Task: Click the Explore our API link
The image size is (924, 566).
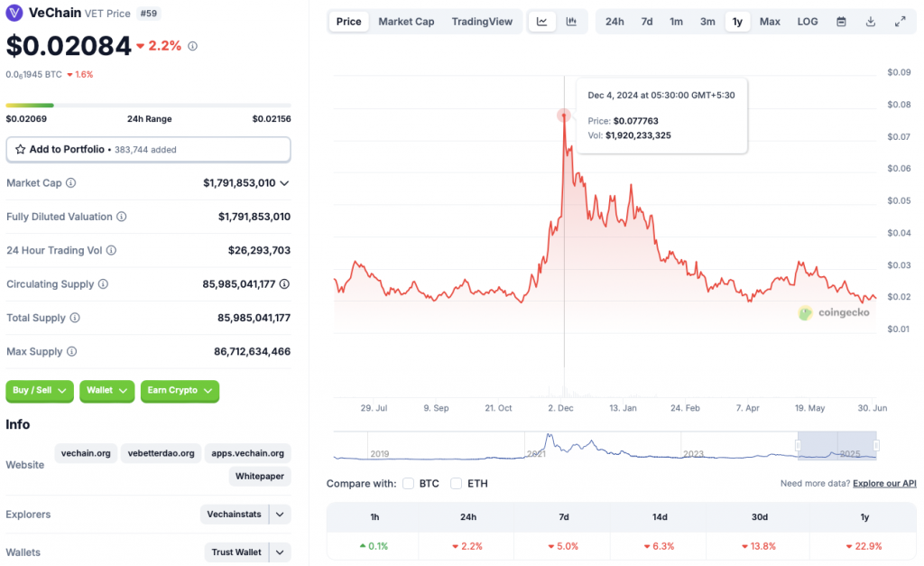Action: (x=884, y=484)
